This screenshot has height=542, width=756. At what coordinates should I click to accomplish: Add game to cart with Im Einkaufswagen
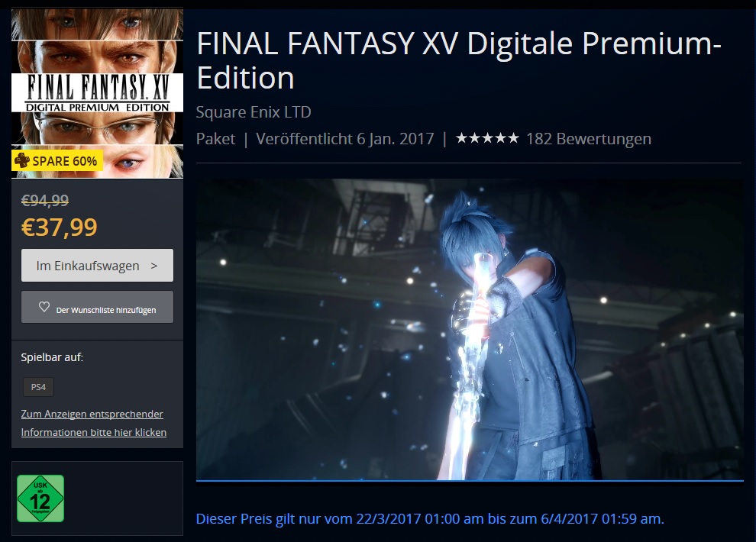98,266
